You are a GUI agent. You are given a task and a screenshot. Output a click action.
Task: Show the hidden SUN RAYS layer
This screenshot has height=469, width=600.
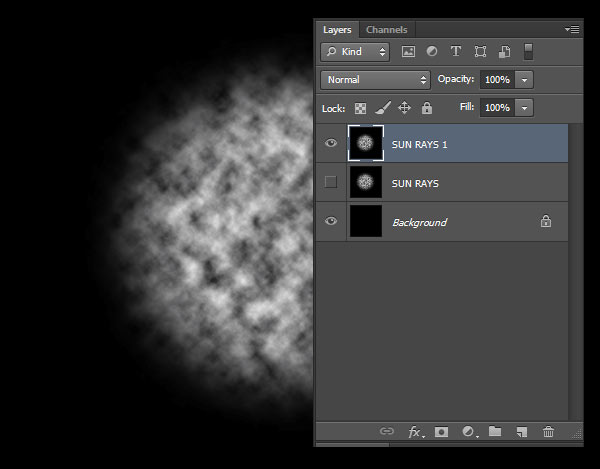click(x=331, y=182)
